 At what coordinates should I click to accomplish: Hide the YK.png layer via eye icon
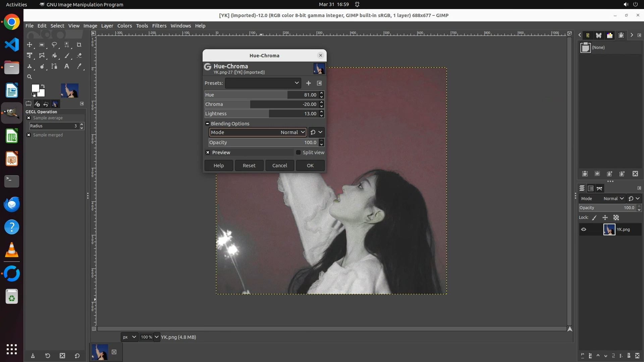[584, 230]
